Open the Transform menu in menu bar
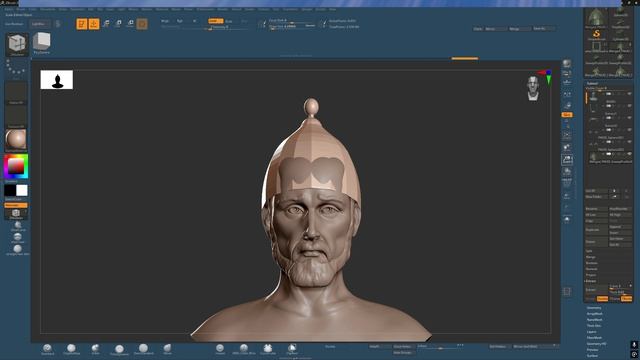Screen dimensions: 640x360 tap(290, 9)
